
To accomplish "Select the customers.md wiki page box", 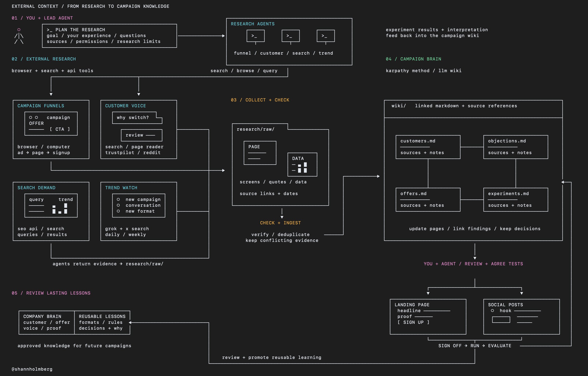I will (x=428, y=147).
